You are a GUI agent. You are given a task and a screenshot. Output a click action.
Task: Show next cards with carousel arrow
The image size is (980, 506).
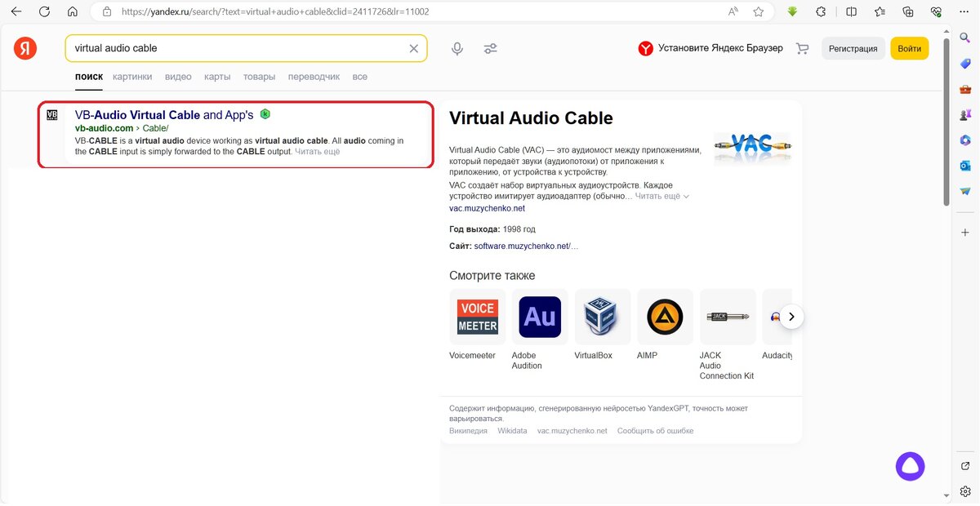[x=791, y=317]
